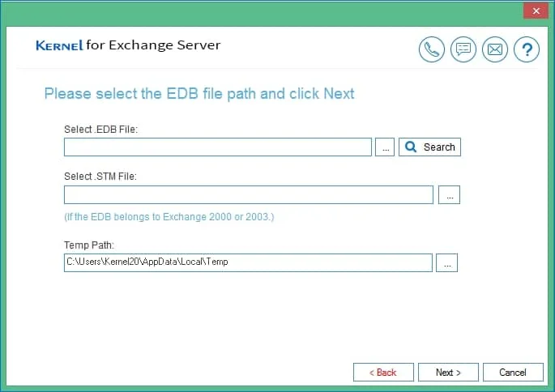The width and height of the screenshot is (555, 392).
Task: Click into the Temp Path field
Action: pyautogui.click(x=248, y=263)
